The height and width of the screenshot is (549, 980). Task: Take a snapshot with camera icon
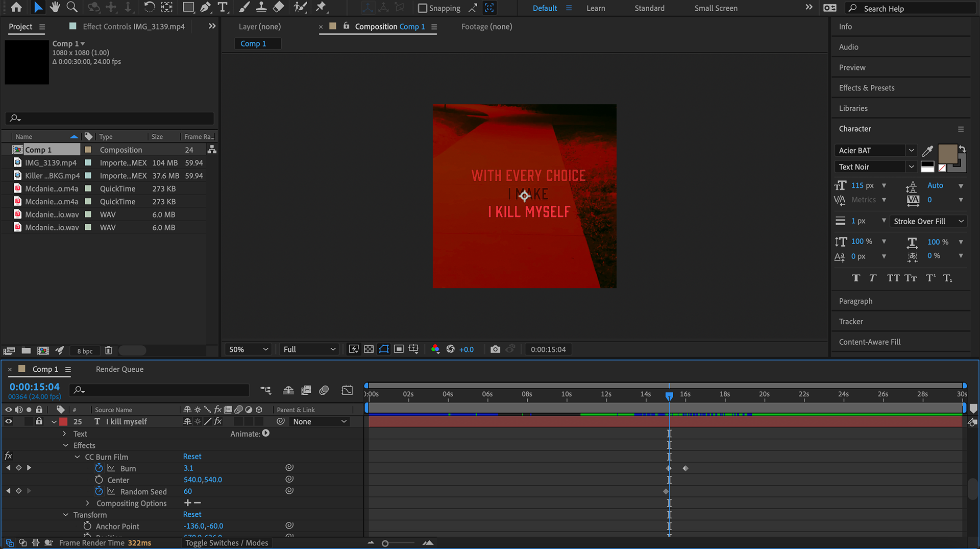click(x=495, y=349)
